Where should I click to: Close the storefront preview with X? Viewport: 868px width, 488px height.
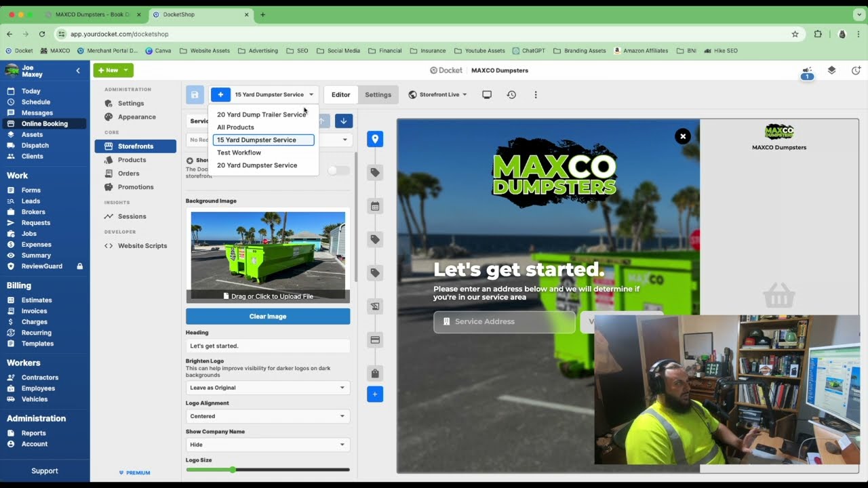[683, 136]
